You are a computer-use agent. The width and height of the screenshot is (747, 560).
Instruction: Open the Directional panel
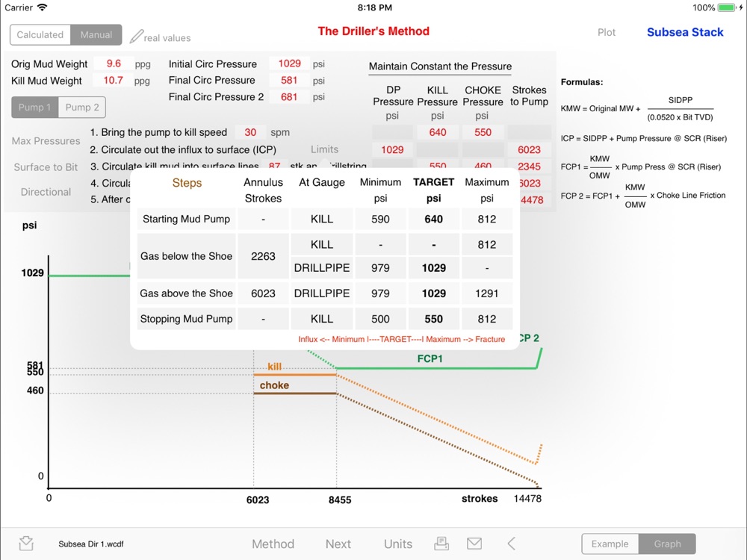pos(46,192)
